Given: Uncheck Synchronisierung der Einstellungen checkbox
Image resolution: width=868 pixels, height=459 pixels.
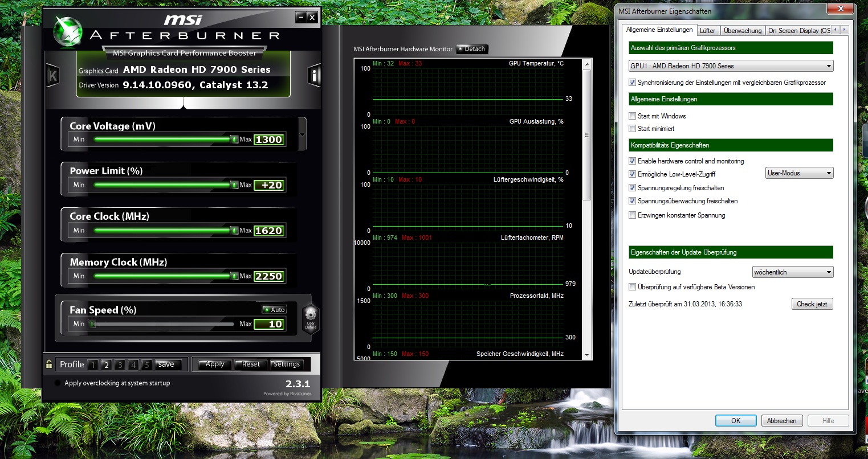Looking at the screenshot, I should coord(632,83).
